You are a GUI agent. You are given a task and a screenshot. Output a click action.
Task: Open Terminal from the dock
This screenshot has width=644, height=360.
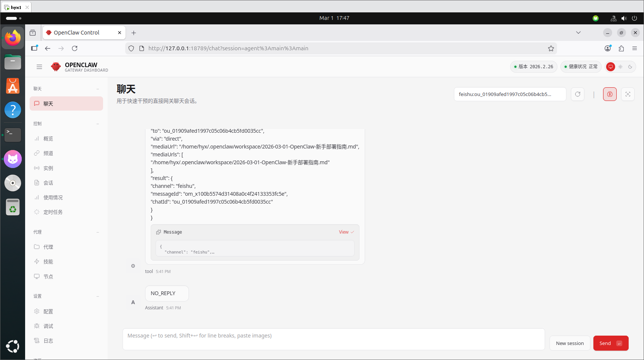coord(13,135)
